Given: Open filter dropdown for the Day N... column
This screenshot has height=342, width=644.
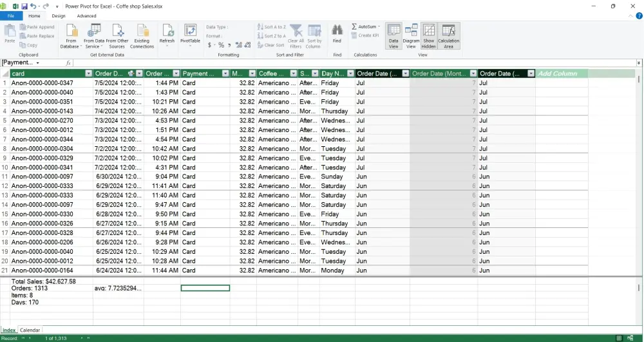Looking at the screenshot, I should pos(350,73).
